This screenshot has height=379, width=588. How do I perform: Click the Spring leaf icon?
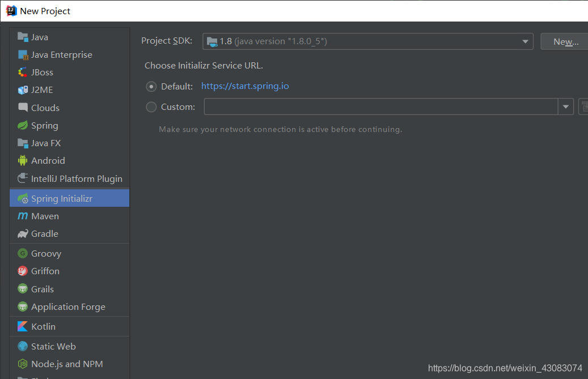click(23, 125)
